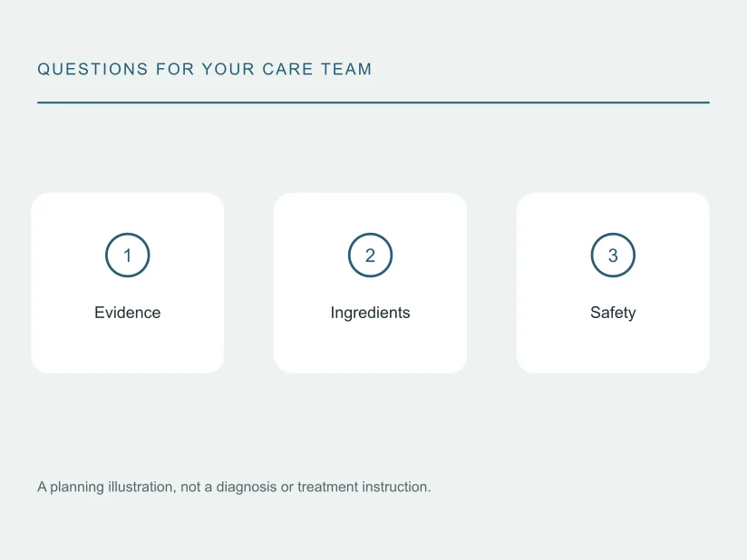Image resolution: width=747 pixels, height=560 pixels.
Task: Click the word TEAM in the heading
Action: (346, 69)
